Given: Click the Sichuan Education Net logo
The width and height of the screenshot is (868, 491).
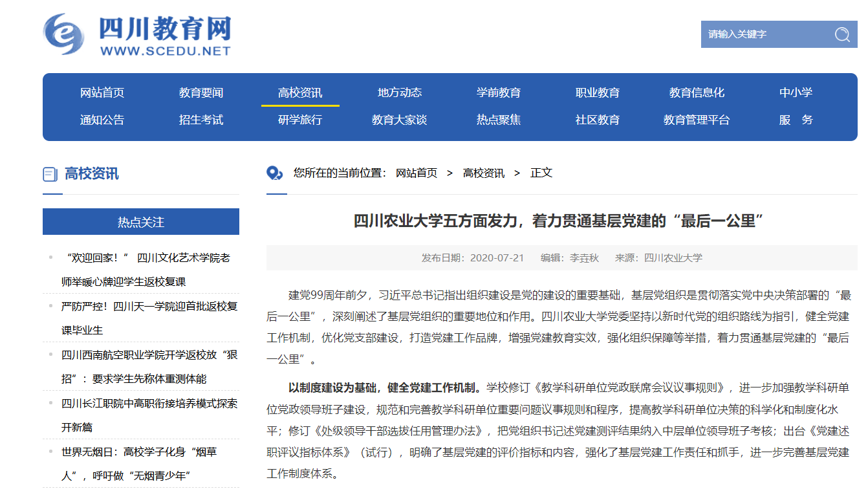Looking at the screenshot, I should click(x=137, y=35).
